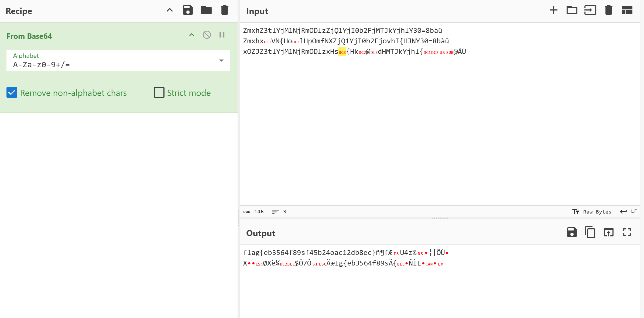Open the Raw Bytes input encoding selector
This screenshot has height=318, width=644.
point(592,212)
